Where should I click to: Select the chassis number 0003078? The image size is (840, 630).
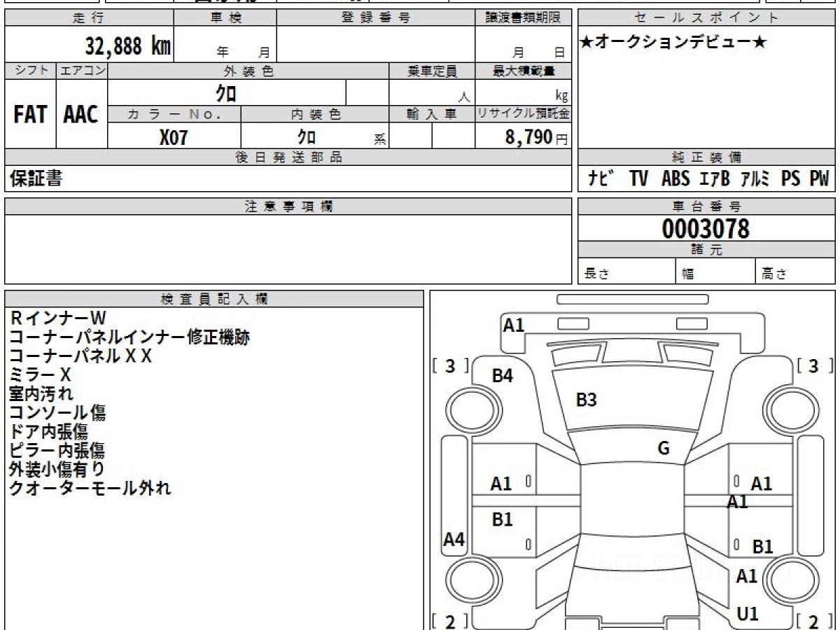(x=706, y=229)
